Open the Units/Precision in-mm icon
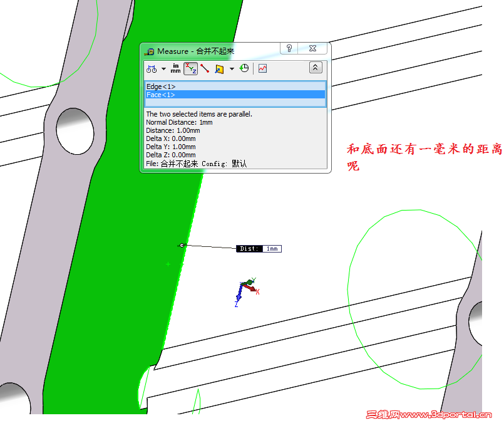 click(x=175, y=68)
